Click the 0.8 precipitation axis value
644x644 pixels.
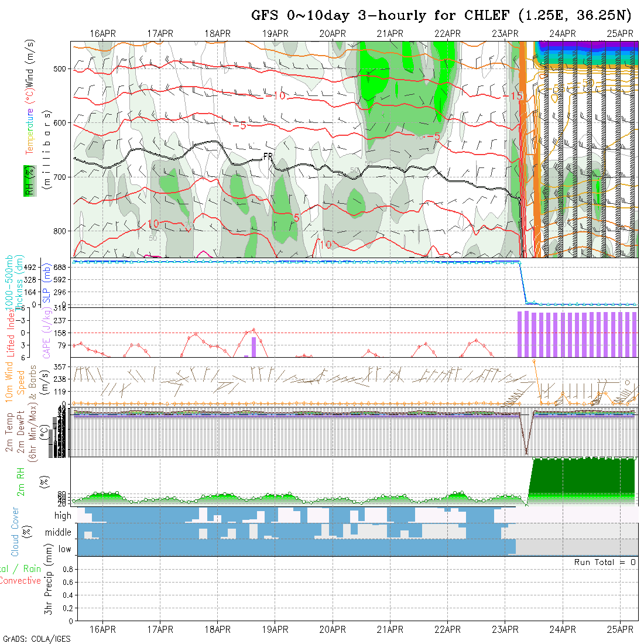[x=68, y=569]
